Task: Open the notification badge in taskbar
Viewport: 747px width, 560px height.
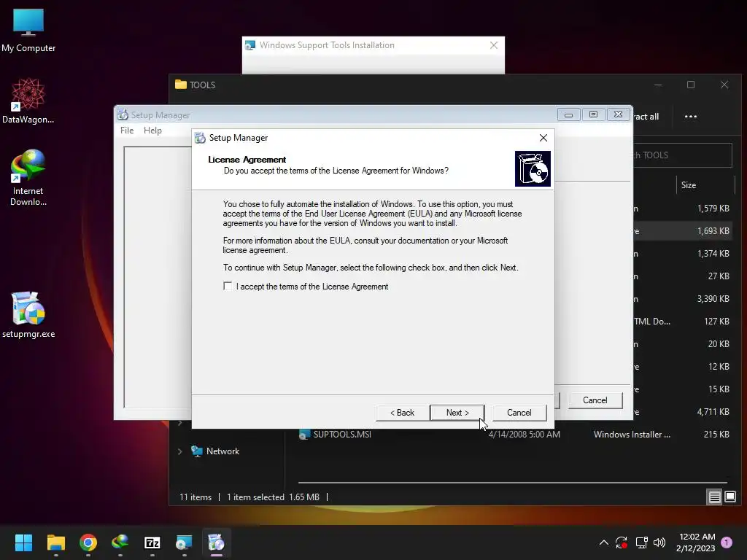Action: pos(727,542)
